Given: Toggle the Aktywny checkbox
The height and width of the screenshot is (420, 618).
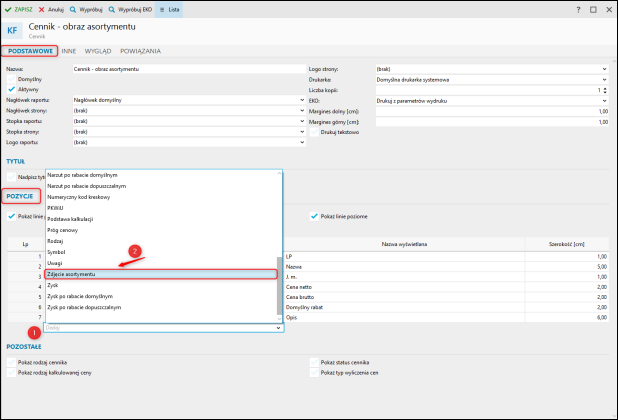Looking at the screenshot, I should point(11,89).
